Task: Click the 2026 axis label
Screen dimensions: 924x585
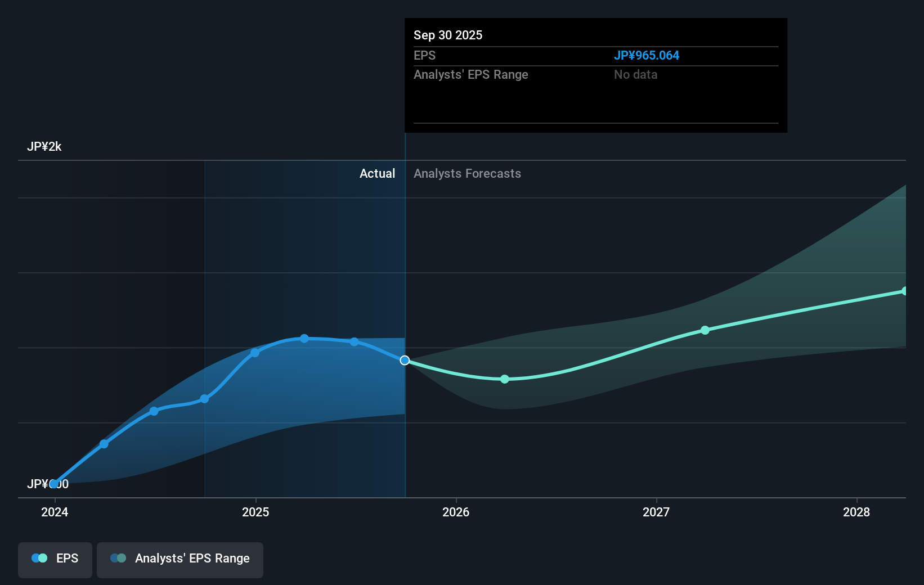Action: click(x=456, y=512)
